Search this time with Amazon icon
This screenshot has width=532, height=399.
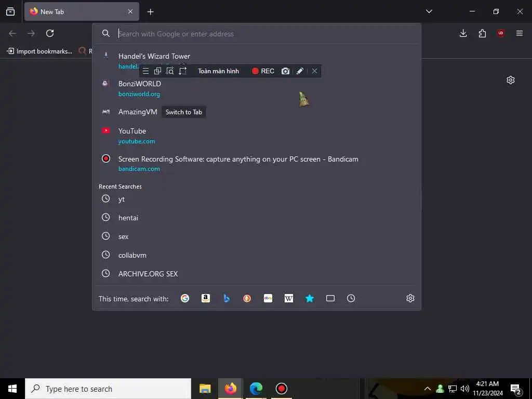pyautogui.click(x=206, y=298)
